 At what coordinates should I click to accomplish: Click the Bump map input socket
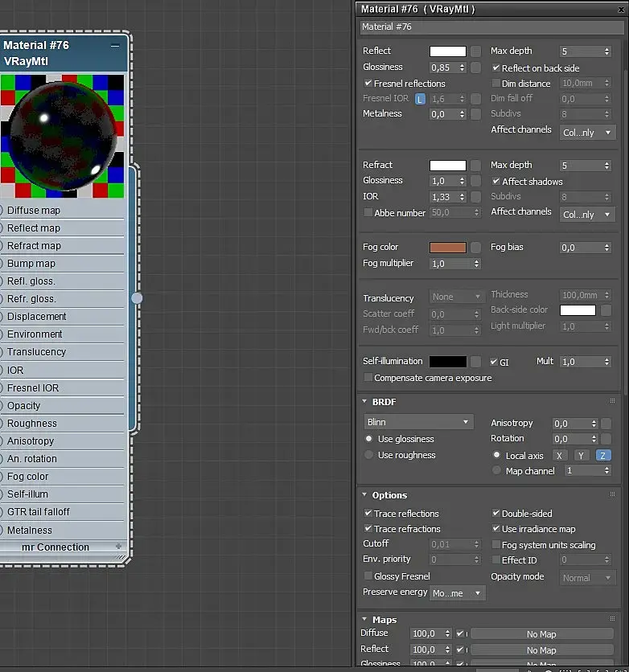tap(2, 264)
